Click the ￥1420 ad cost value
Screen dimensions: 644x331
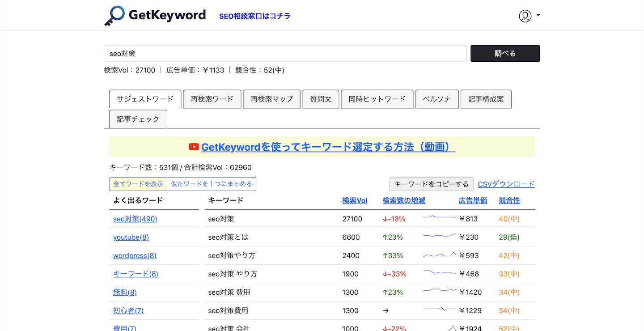pos(470,292)
